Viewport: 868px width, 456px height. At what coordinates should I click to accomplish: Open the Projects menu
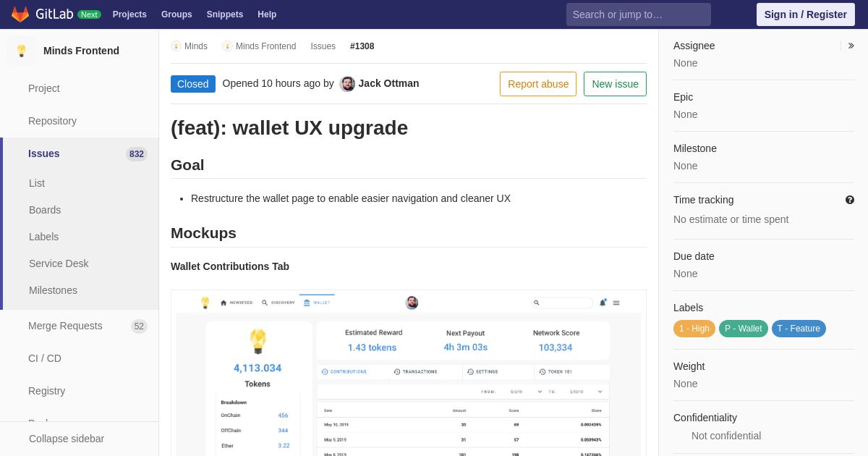(129, 14)
